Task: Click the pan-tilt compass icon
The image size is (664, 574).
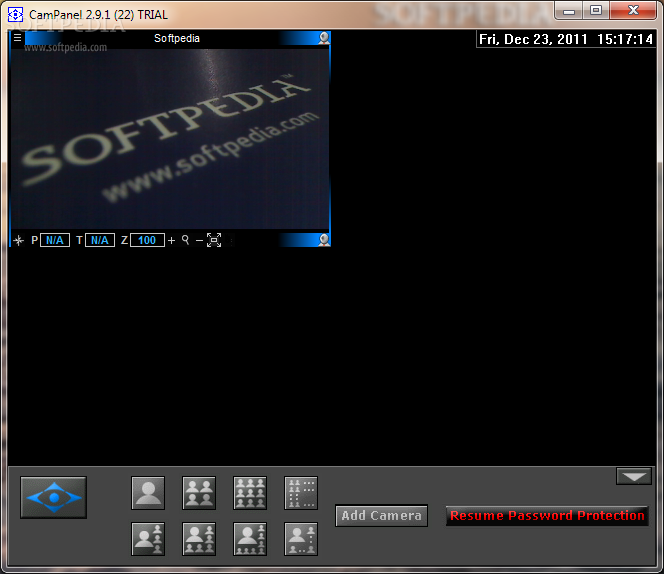Action: pyautogui.click(x=19, y=241)
